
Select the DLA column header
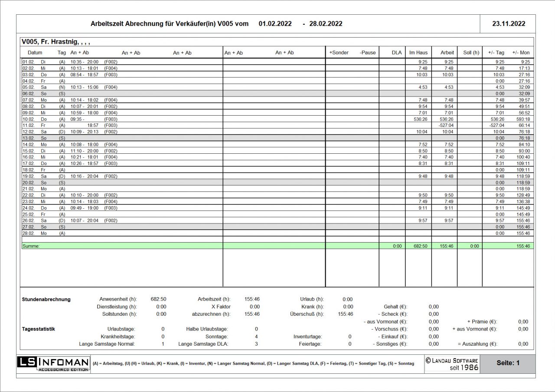[396, 52]
